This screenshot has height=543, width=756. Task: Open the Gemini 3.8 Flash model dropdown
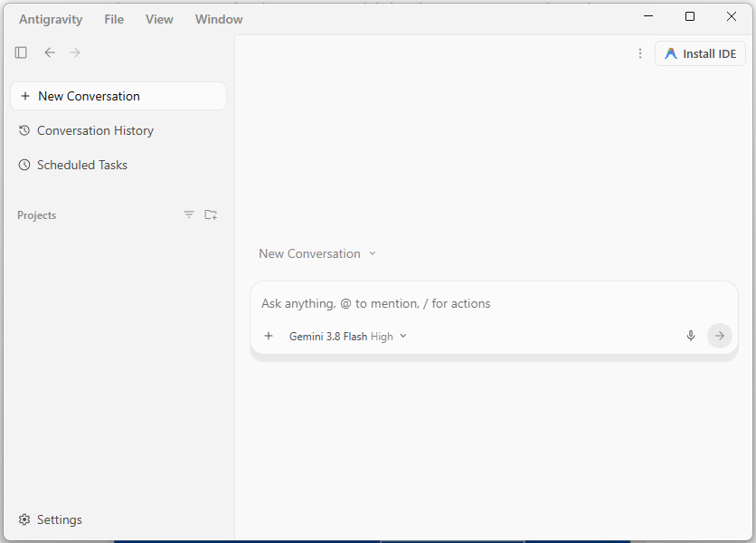(348, 337)
